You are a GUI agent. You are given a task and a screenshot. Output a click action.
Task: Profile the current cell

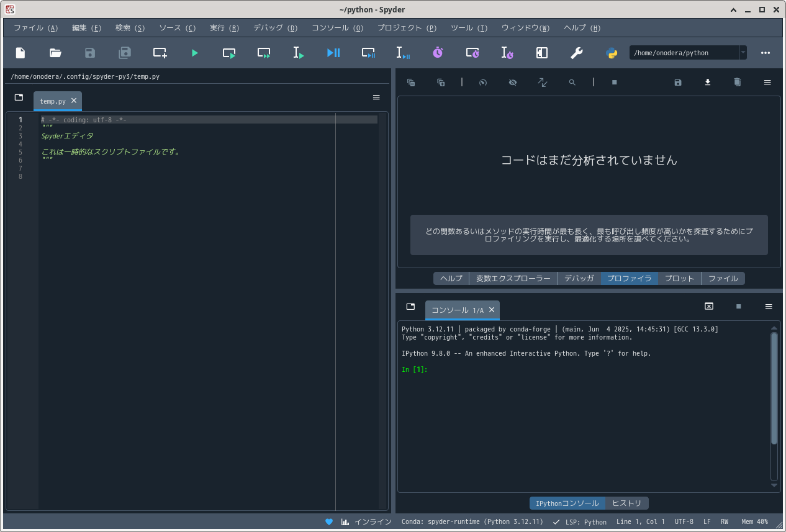pos(472,53)
